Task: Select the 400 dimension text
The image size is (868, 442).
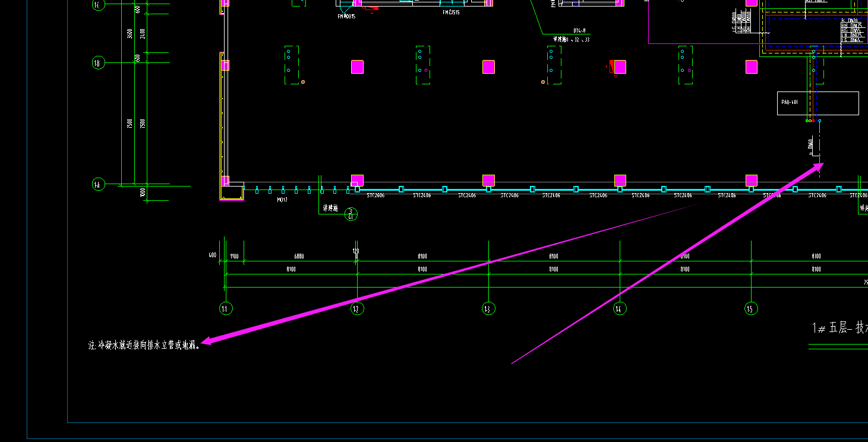Action: [213, 255]
